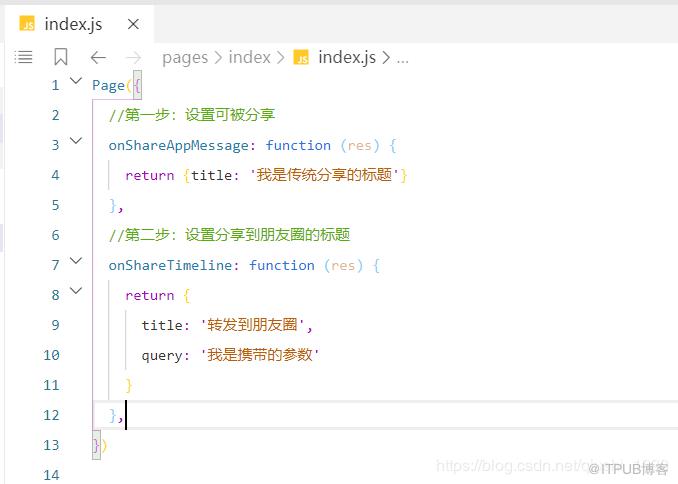Click line number 2 in gutter

[55, 115]
